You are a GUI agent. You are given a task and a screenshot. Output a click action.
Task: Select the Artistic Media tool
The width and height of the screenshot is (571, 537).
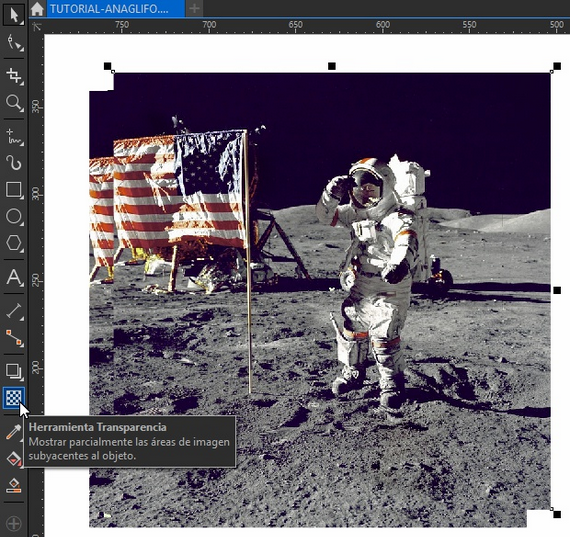[14, 163]
